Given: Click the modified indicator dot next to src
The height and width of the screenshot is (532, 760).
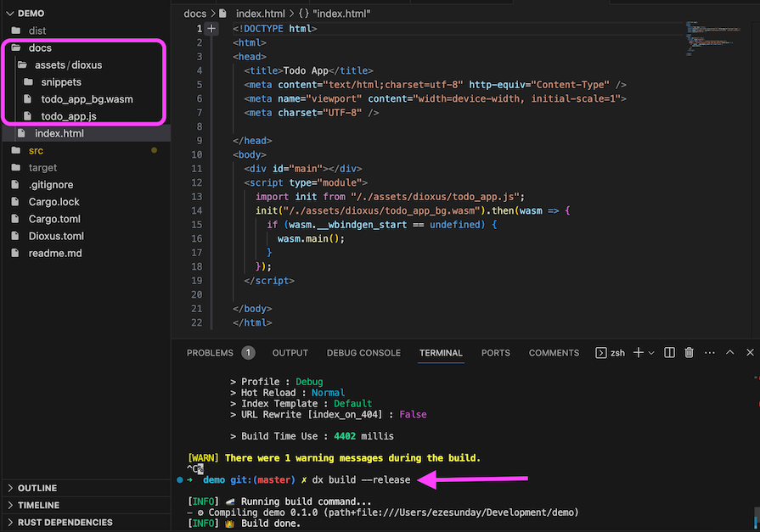Looking at the screenshot, I should [154, 150].
